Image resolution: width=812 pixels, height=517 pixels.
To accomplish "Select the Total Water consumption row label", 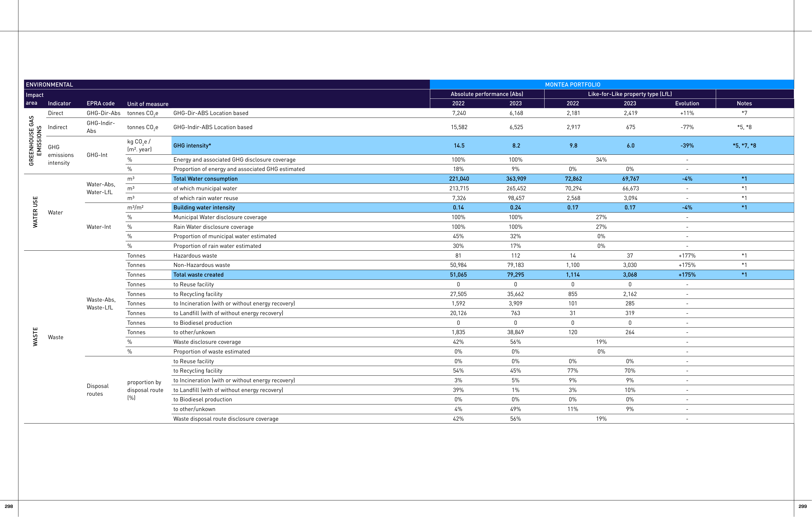I will pos(205,179).
